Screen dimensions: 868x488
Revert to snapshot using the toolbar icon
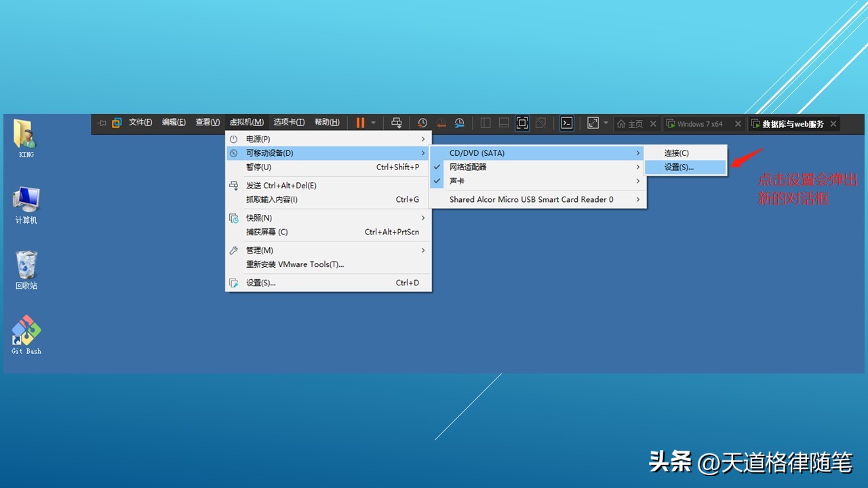441,123
